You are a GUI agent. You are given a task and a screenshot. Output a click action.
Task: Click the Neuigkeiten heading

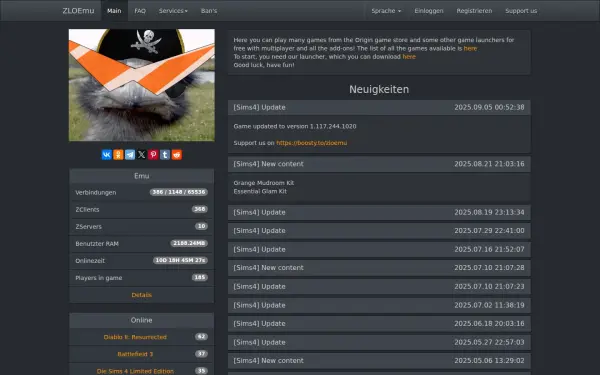click(x=379, y=90)
